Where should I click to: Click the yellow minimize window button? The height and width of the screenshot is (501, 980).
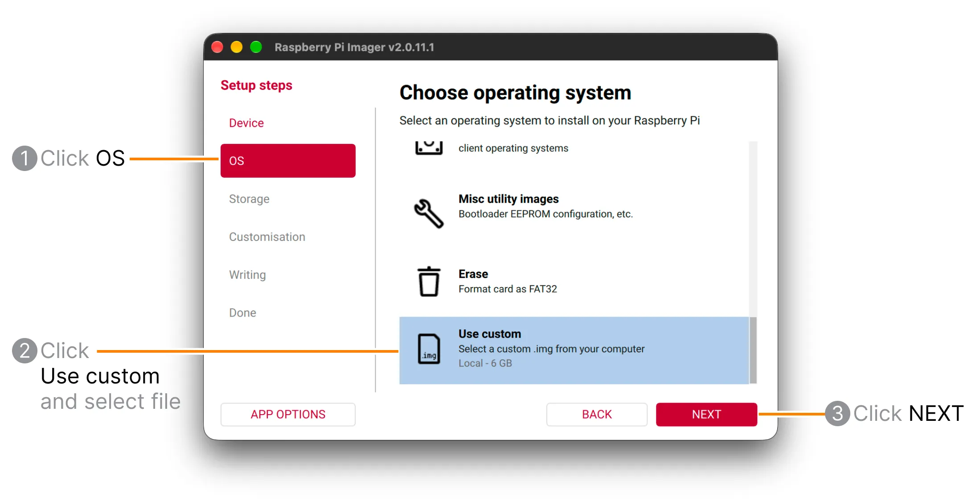click(x=237, y=47)
